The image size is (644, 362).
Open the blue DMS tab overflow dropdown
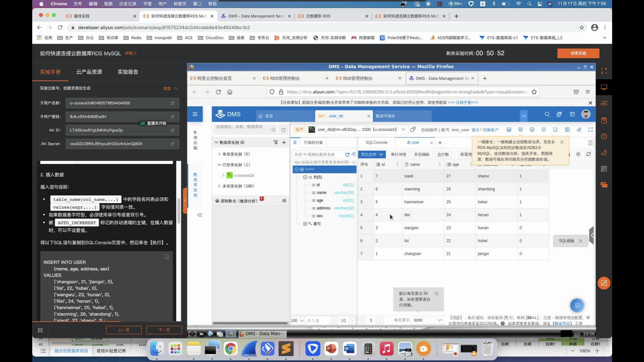point(524,116)
